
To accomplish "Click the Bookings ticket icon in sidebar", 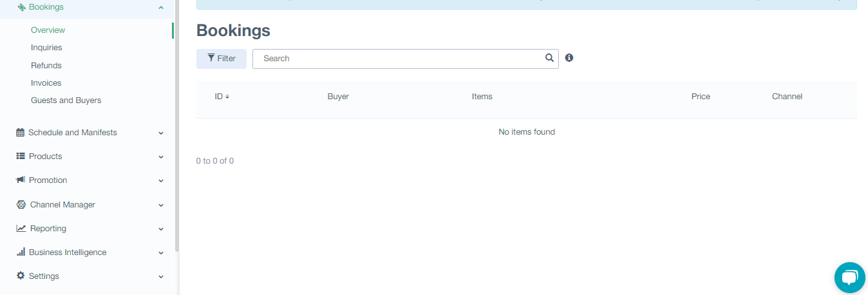I will (x=21, y=7).
